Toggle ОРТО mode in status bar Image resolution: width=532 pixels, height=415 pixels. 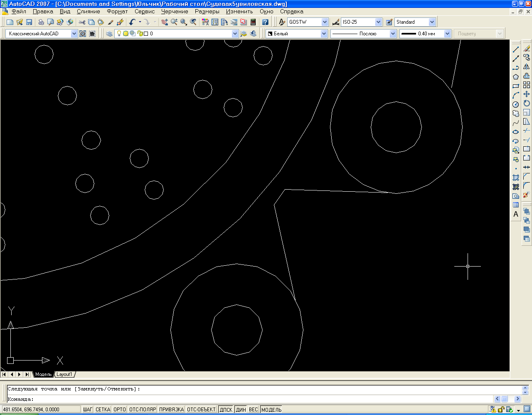coord(119,410)
